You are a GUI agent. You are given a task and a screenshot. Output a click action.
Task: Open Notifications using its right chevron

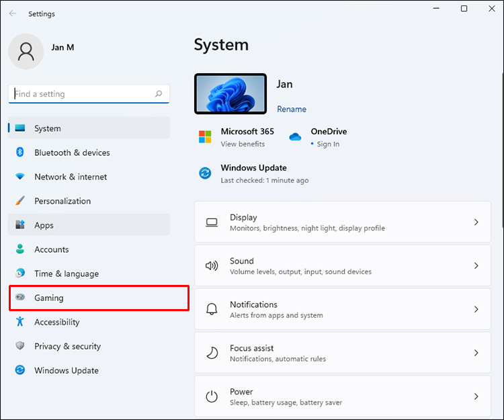(x=476, y=309)
